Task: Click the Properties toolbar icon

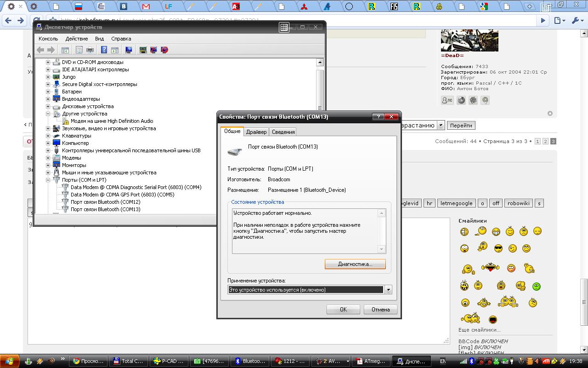Action: (79, 50)
